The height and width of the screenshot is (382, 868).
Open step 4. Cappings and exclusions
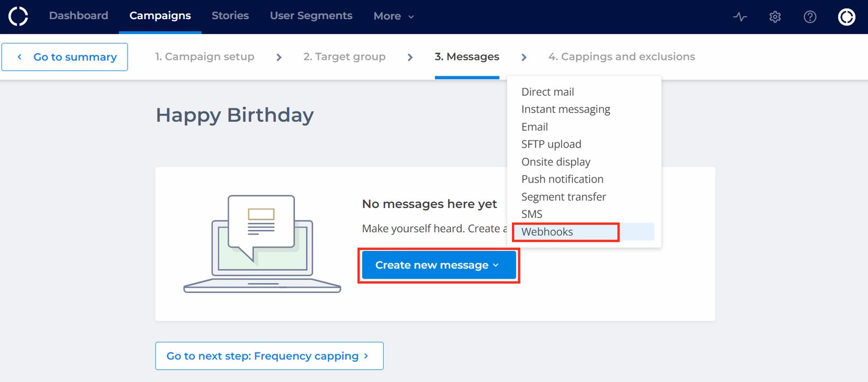(622, 57)
